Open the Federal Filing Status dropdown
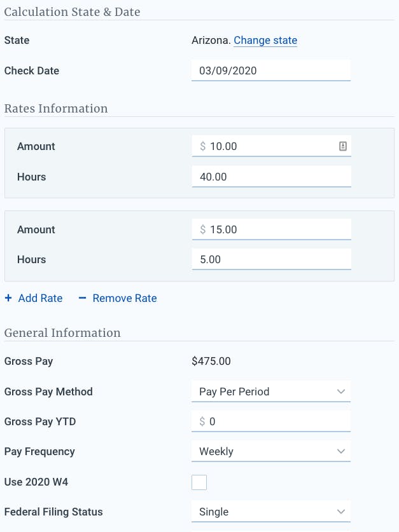This screenshot has height=532, width=399. point(270,511)
